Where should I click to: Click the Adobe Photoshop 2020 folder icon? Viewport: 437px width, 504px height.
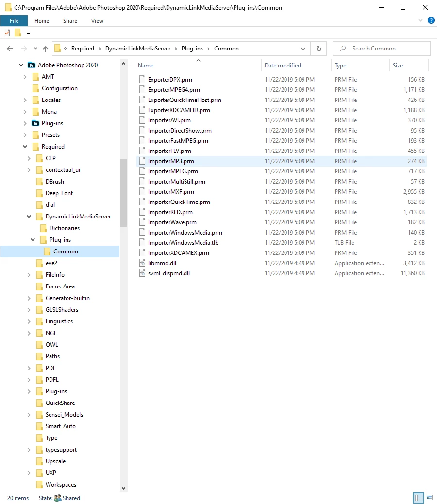point(32,65)
